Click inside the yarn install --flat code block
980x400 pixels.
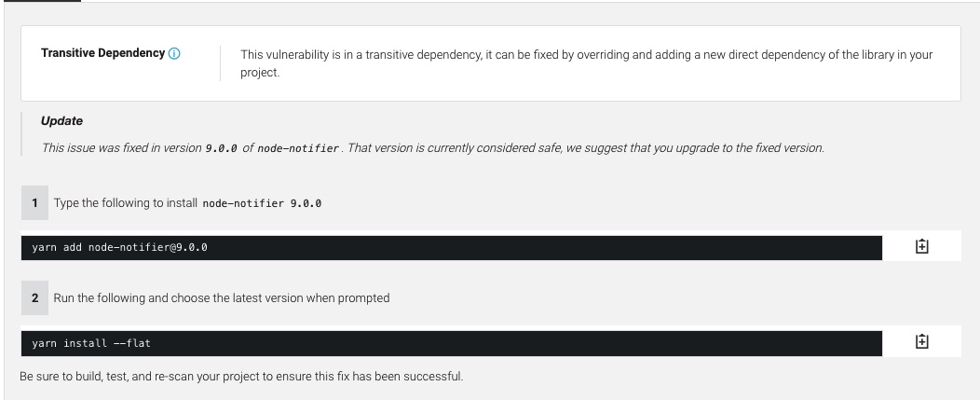(x=451, y=343)
